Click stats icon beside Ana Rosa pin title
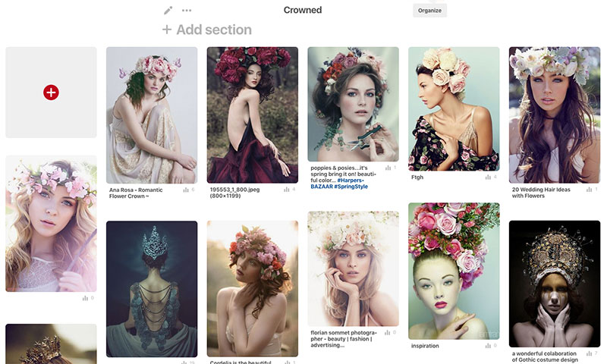The height and width of the screenshot is (364, 607). click(186, 190)
